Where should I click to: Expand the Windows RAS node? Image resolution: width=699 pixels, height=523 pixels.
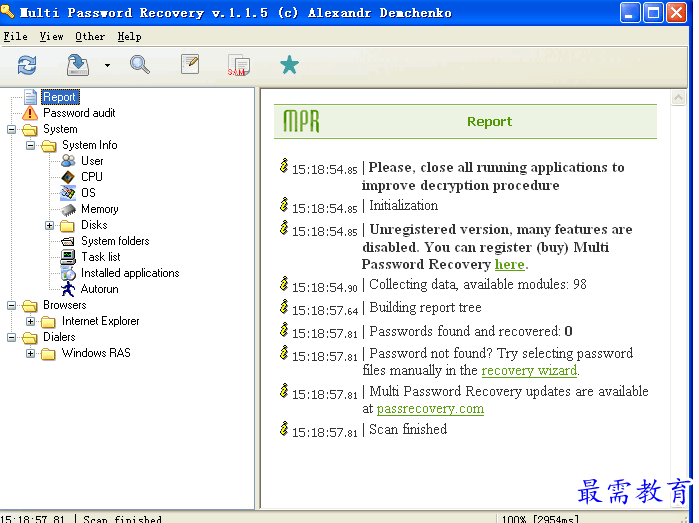[30, 354]
